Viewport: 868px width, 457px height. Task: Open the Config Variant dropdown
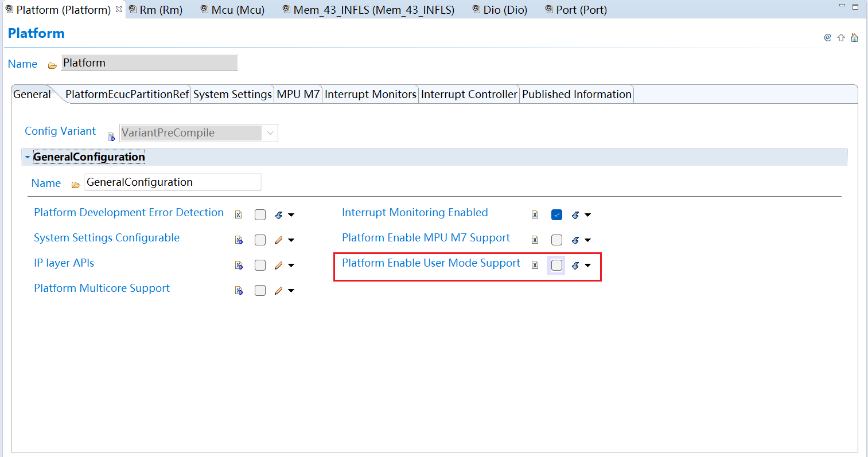pos(270,132)
